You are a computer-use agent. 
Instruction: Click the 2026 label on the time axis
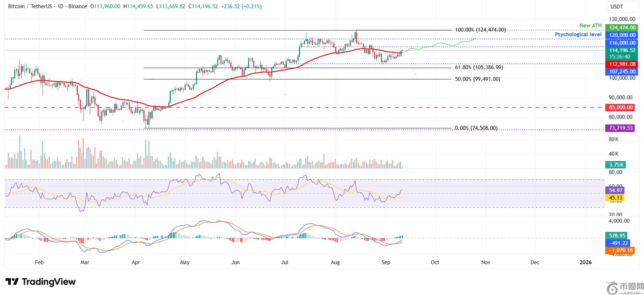[585, 262]
